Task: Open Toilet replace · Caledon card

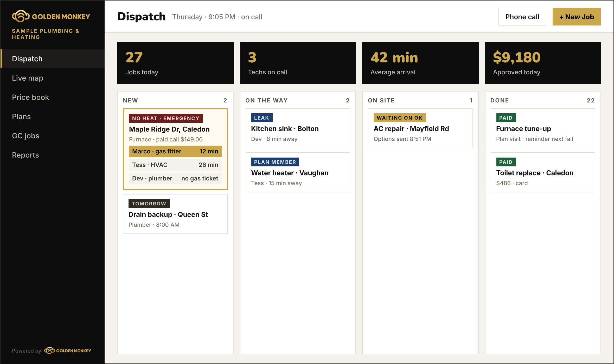Action: pos(543,172)
